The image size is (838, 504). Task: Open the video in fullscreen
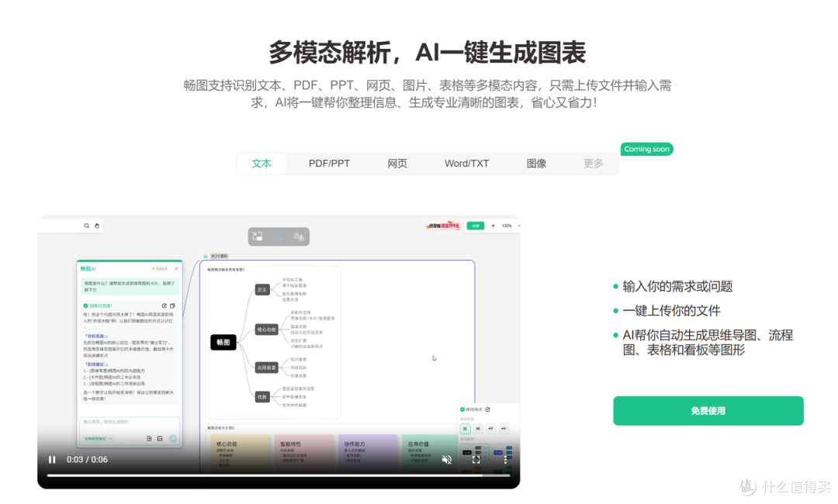476,460
